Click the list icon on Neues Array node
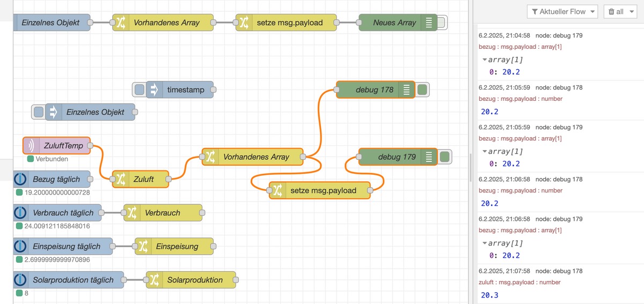Image resolution: width=644 pixels, height=304 pixels. 428,23
